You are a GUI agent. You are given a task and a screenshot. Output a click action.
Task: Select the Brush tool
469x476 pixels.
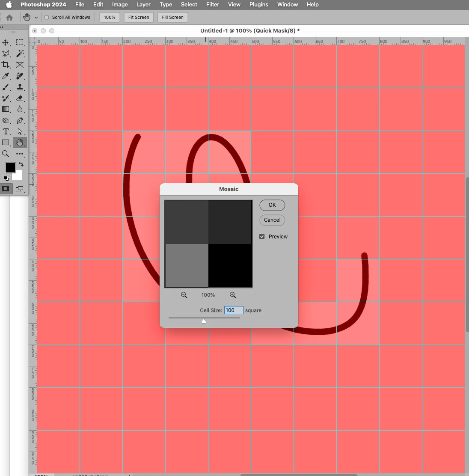(6, 87)
